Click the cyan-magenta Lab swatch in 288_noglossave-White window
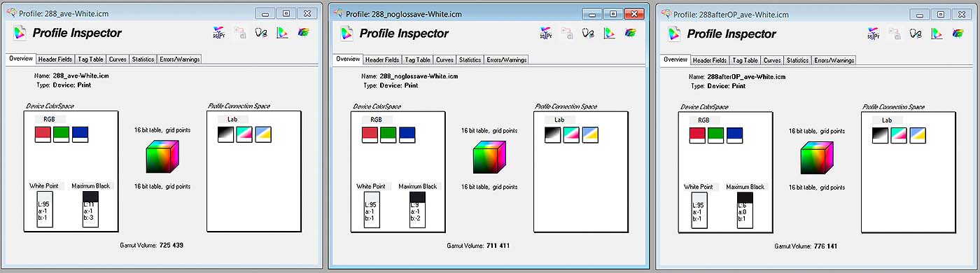 pyautogui.click(x=571, y=134)
